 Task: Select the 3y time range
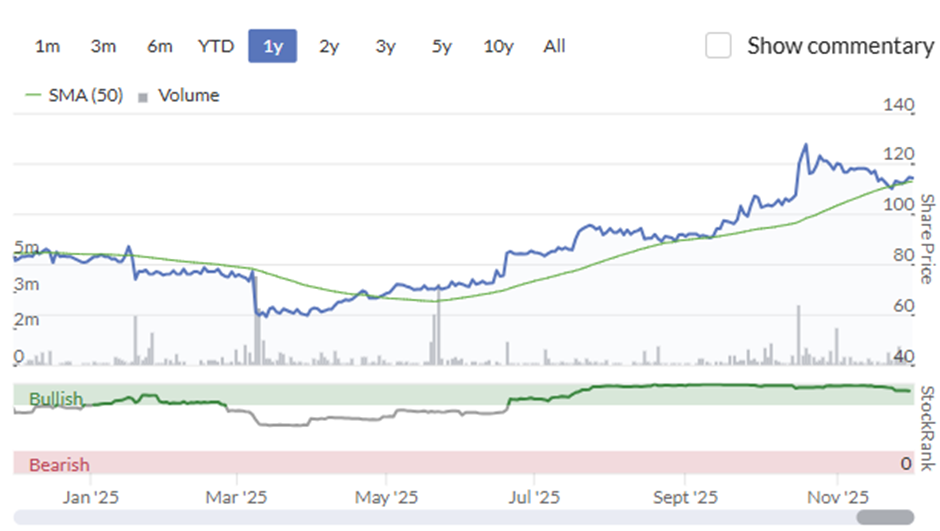[385, 46]
